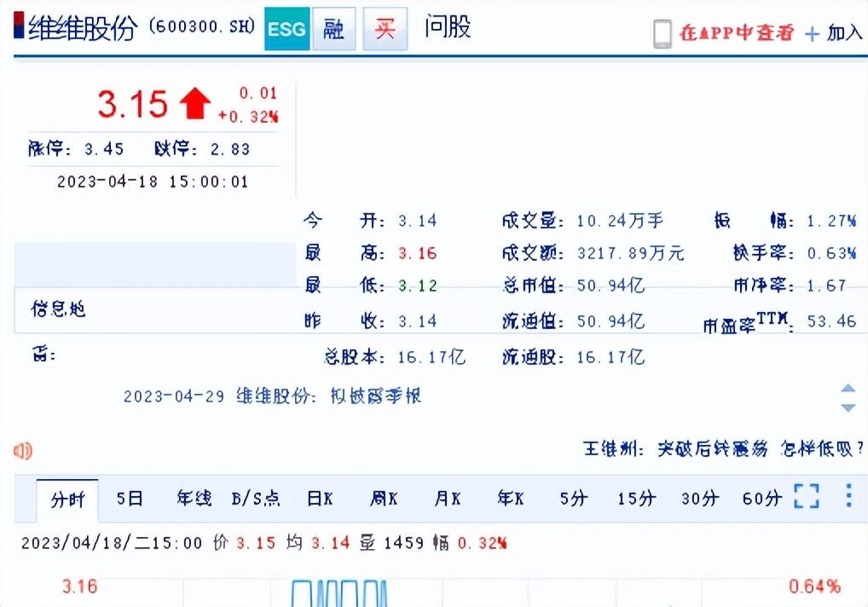Click the 0.64% chart axis label
Image resolution: width=868 pixels, height=607 pixels.
(x=815, y=587)
